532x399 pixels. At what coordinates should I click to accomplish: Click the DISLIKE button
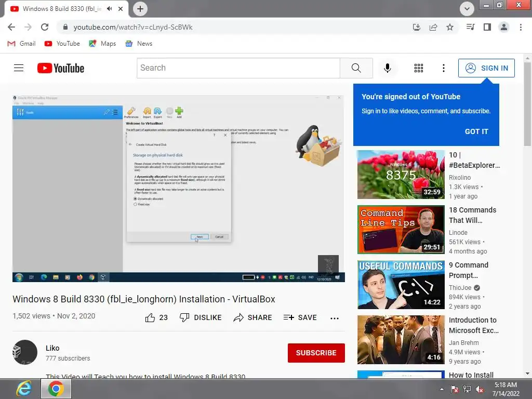[201, 317]
